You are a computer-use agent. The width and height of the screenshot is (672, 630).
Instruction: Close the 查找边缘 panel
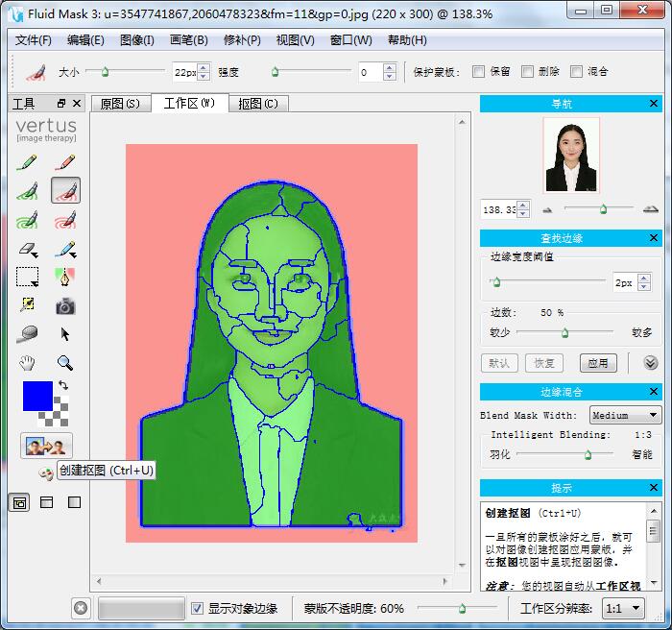pyautogui.click(x=654, y=237)
